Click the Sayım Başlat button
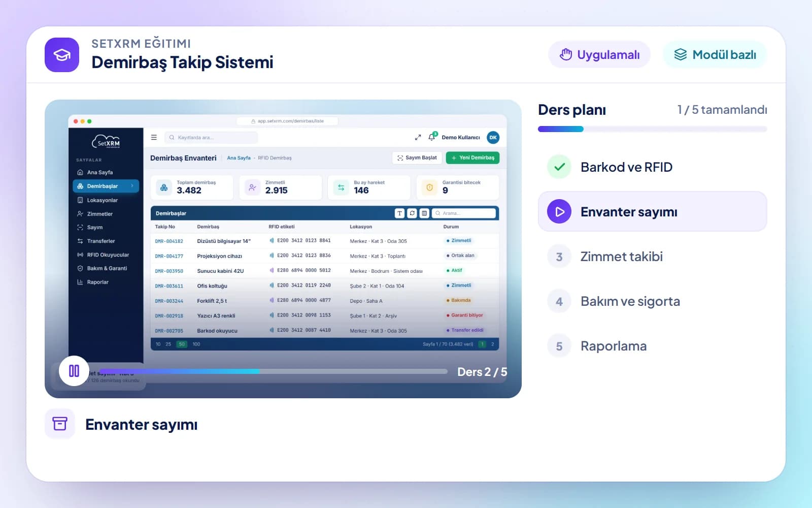Viewport: 812px width, 508px height. pos(417,158)
